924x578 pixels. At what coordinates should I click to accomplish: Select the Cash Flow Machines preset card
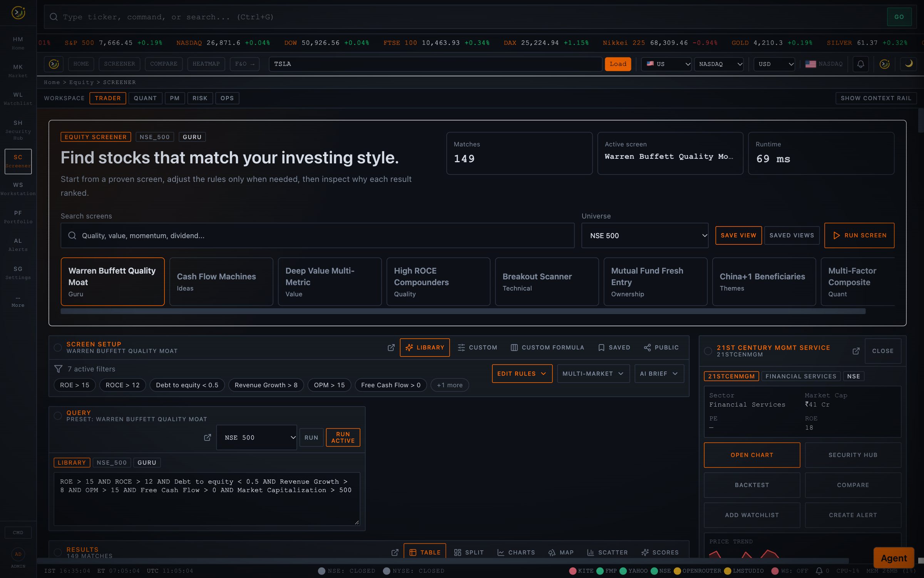(x=221, y=282)
